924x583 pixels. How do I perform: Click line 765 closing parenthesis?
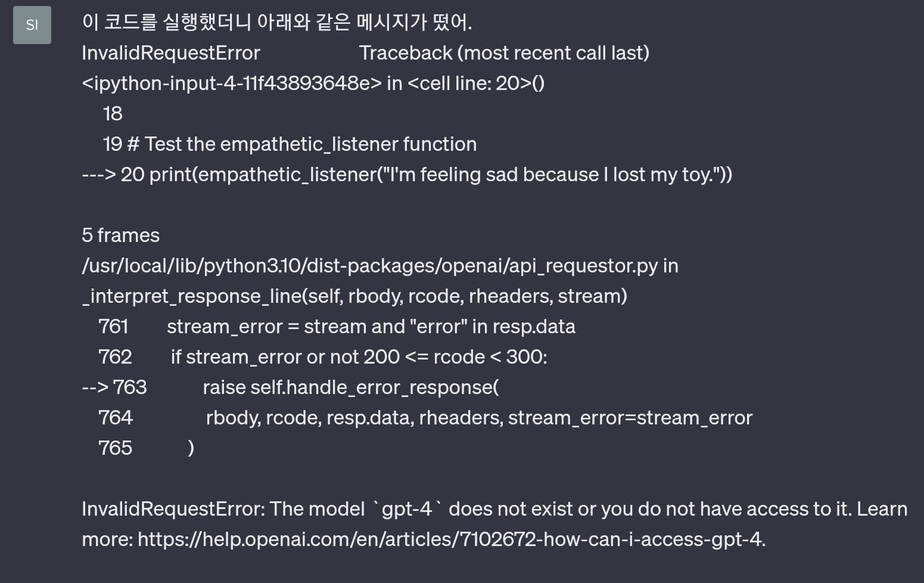[191, 448]
